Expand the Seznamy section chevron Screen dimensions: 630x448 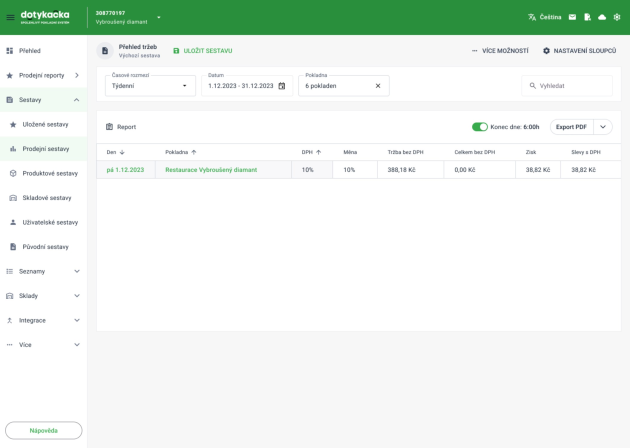(77, 271)
